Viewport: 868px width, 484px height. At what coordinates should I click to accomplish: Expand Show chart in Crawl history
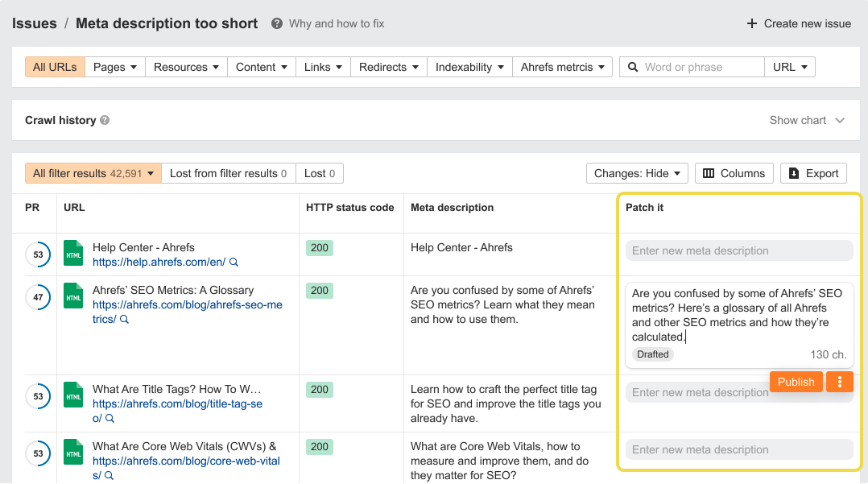(x=807, y=120)
